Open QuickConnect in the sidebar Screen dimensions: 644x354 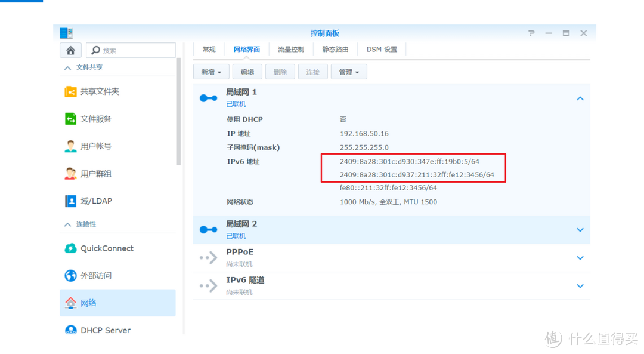click(118, 248)
